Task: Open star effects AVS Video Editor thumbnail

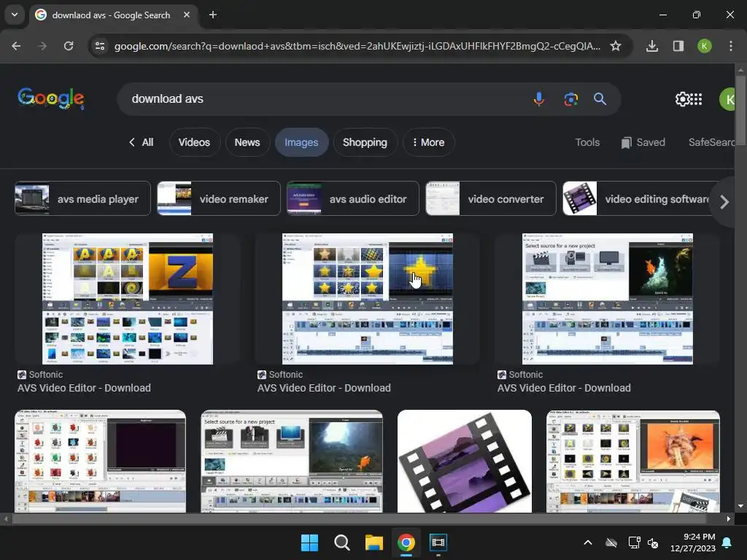Action: pos(368,298)
